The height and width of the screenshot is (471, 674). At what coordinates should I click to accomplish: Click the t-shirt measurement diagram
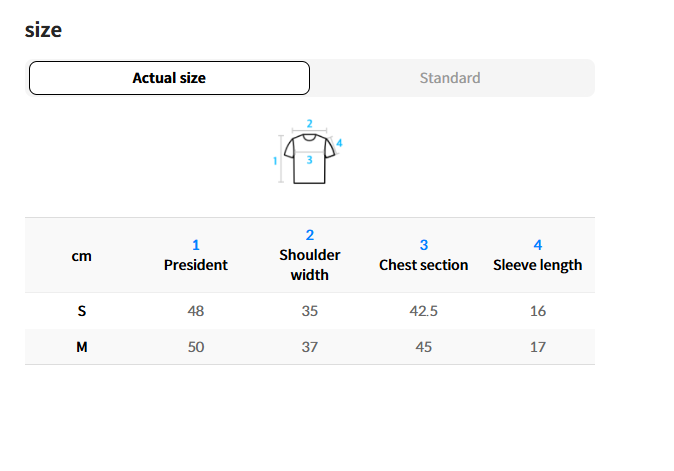[x=308, y=153]
